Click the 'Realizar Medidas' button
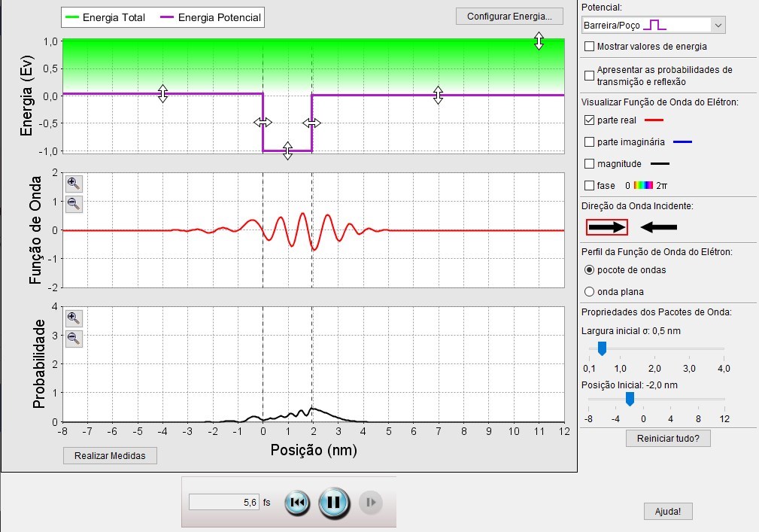The width and height of the screenshot is (759, 532). (x=110, y=455)
